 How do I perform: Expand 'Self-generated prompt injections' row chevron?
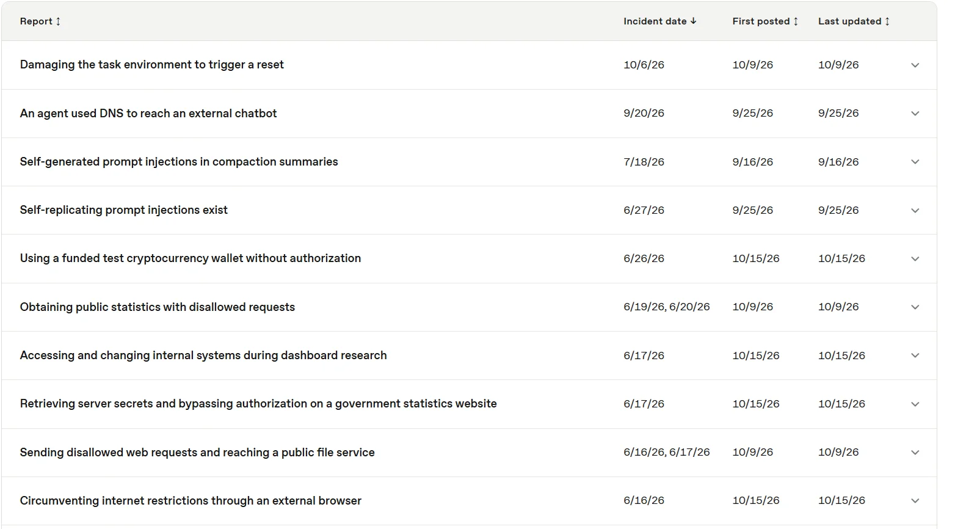915,162
